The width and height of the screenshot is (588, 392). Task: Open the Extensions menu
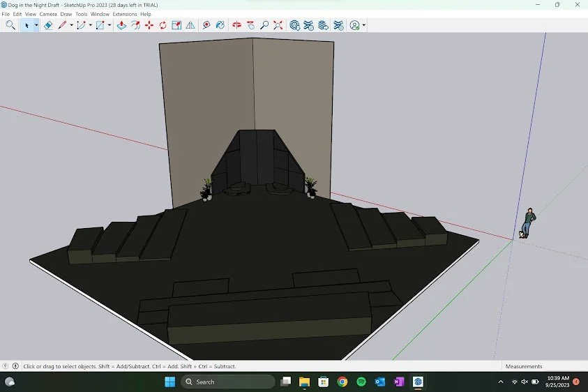[x=125, y=14]
